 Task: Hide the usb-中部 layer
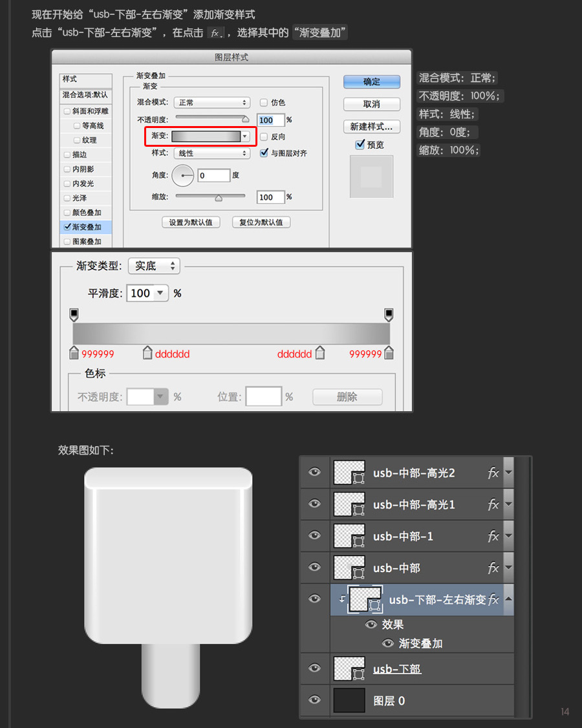coord(314,567)
